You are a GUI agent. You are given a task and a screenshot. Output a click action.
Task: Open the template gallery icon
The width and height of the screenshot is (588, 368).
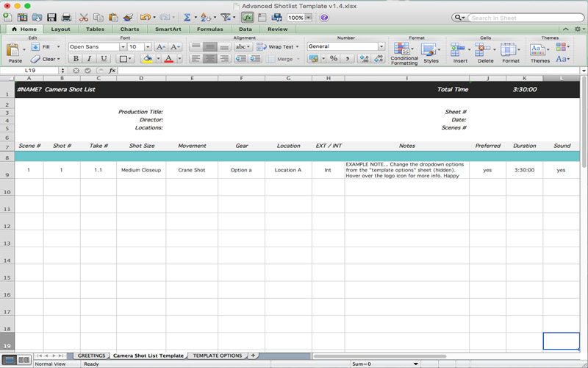click(x=22, y=17)
